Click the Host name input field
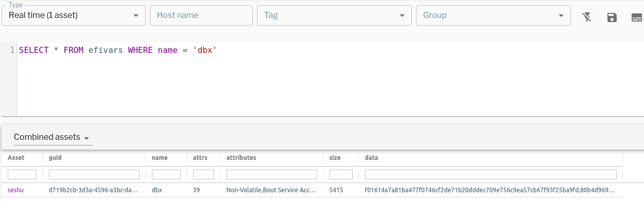The width and height of the screenshot is (644, 201). [x=201, y=15]
